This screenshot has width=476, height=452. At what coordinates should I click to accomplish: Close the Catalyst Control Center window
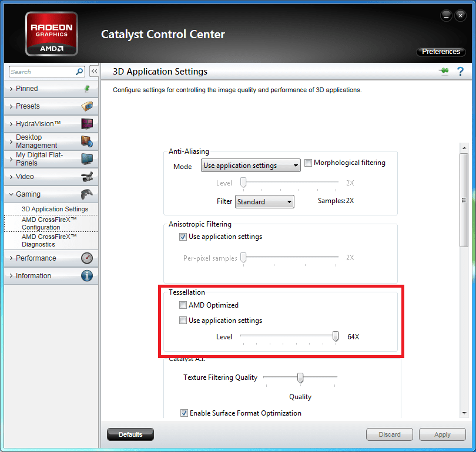[461, 15]
